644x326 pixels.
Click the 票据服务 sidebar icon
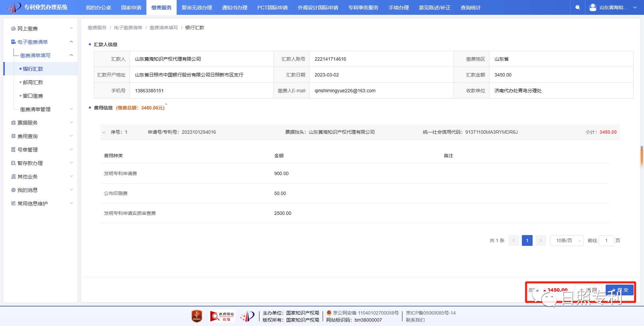point(13,123)
